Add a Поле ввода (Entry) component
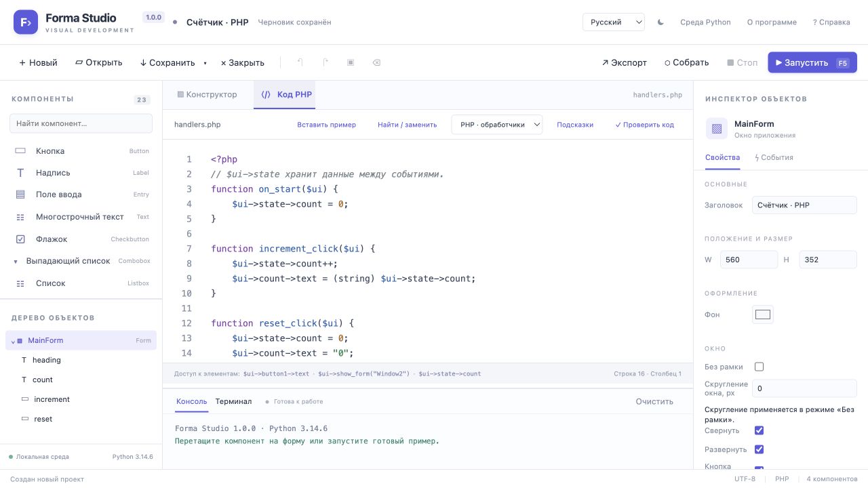This screenshot has height=488, width=868. pyautogui.click(x=81, y=195)
